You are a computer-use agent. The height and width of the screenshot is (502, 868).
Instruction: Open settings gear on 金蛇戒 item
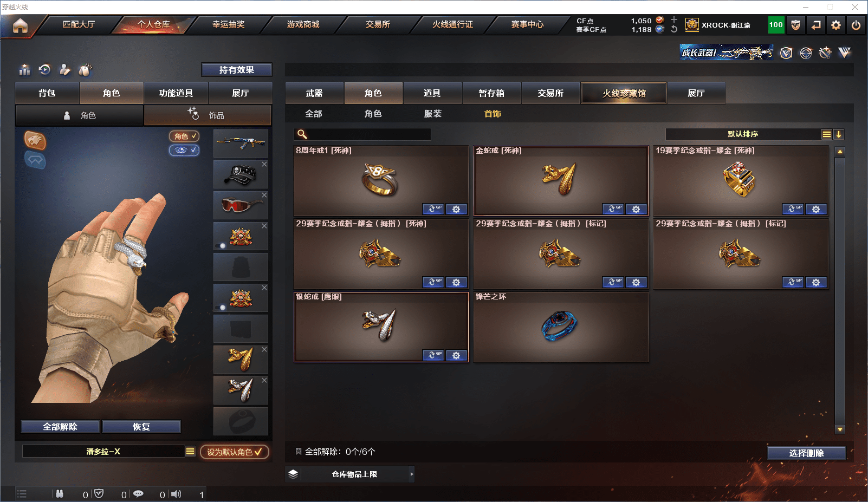[x=636, y=209]
